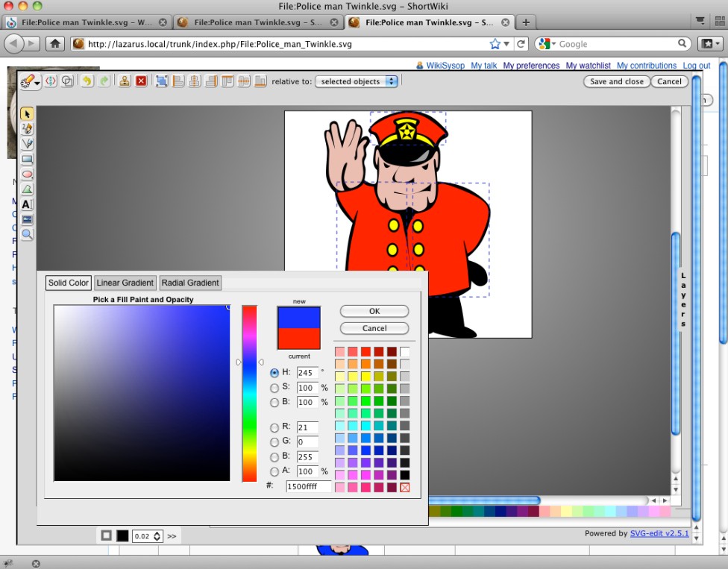
Task: Switch to the Solid Color tab
Action: tap(69, 283)
